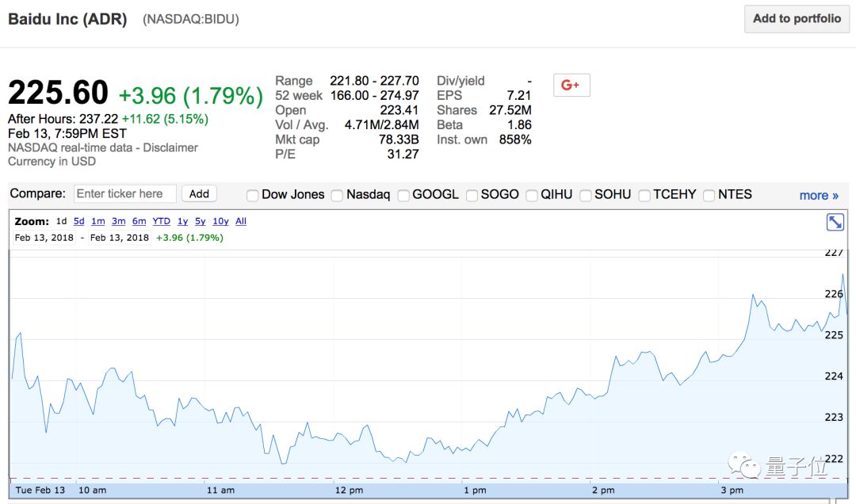Image resolution: width=856 pixels, height=504 pixels.
Task: Toggle the TCEHY comparison checkbox
Action: [644, 196]
